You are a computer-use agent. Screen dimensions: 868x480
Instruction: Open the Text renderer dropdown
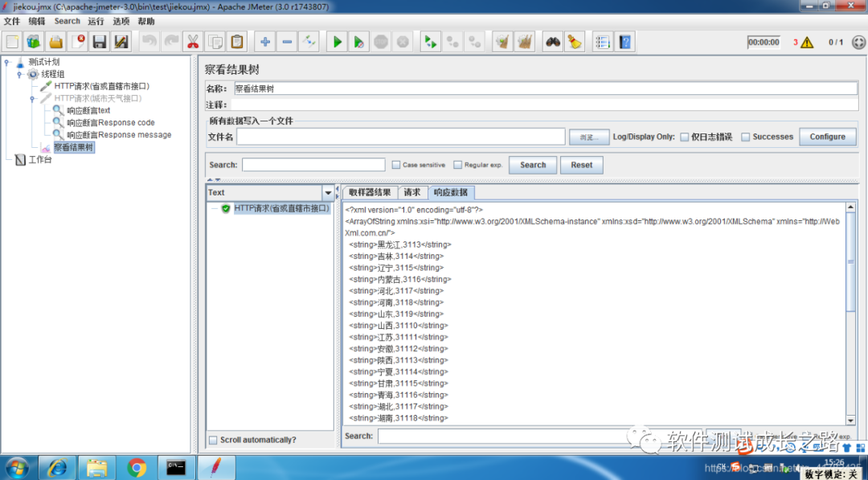[x=328, y=193]
